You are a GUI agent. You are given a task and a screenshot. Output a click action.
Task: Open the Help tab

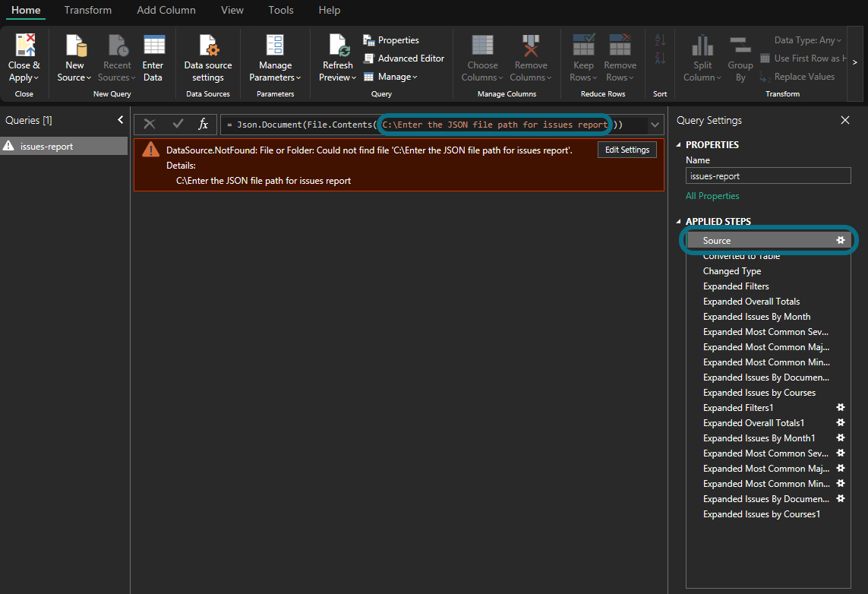click(x=330, y=10)
